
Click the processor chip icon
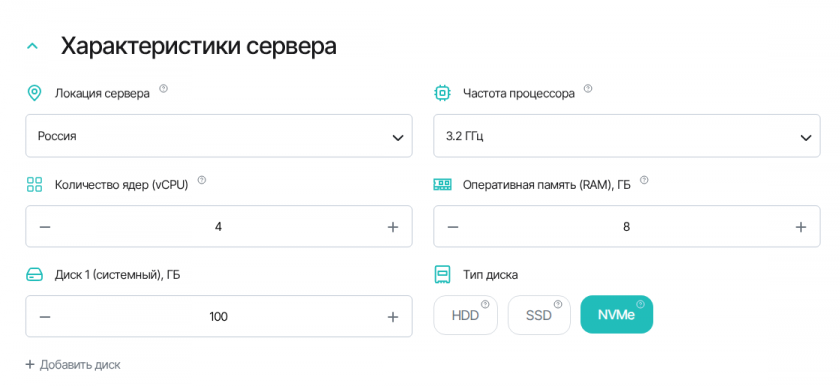[442, 93]
